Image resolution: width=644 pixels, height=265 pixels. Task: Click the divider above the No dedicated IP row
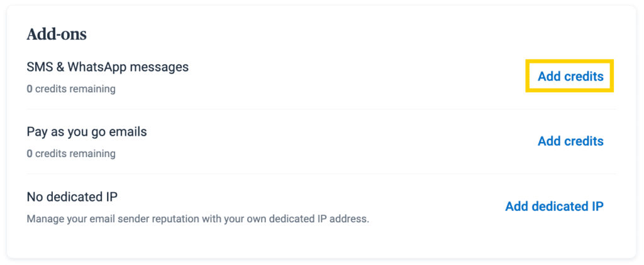321,174
